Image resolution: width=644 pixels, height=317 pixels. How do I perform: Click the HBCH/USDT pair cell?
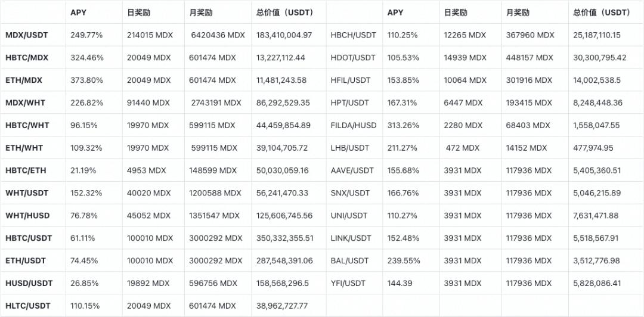point(354,35)
